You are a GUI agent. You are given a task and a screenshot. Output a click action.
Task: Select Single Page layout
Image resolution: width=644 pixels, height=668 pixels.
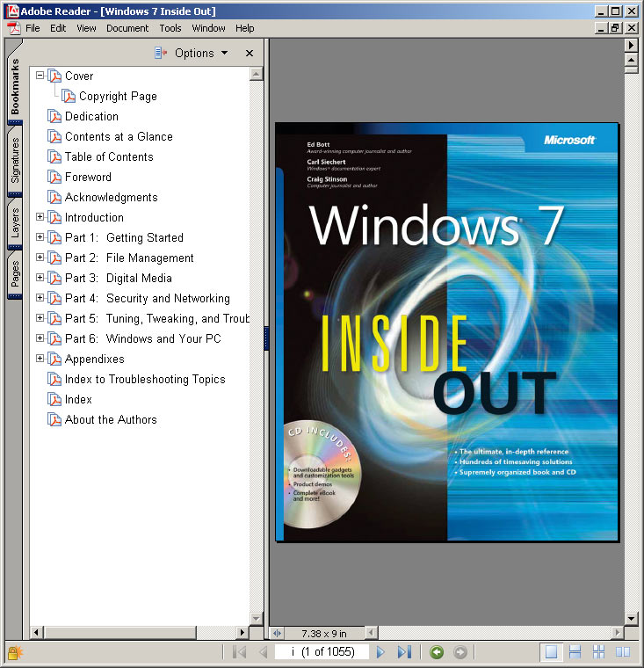(551, 652)
